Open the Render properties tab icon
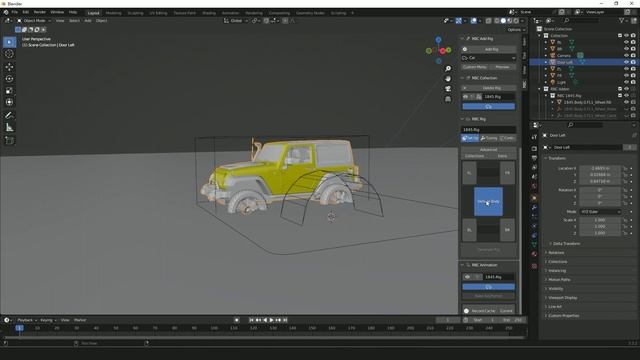 pos(534,149)
